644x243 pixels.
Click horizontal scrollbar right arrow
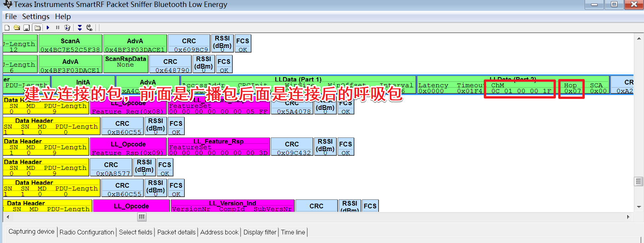(x=628, y=217)
